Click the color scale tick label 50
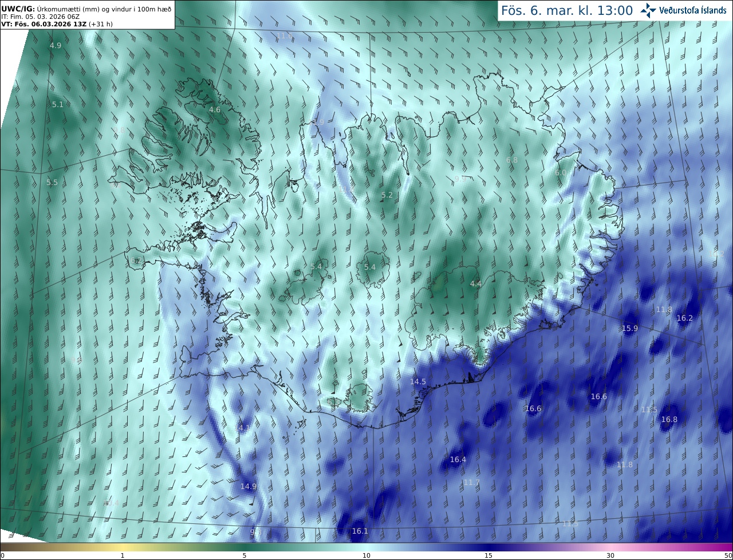The width and height of the screenshot is (733, 560). [728, 555]
